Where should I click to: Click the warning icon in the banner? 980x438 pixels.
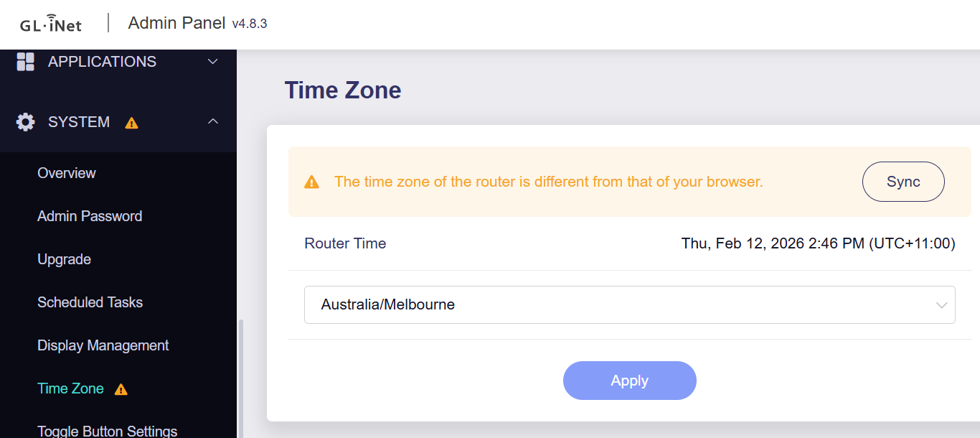[x=311, y=182]
